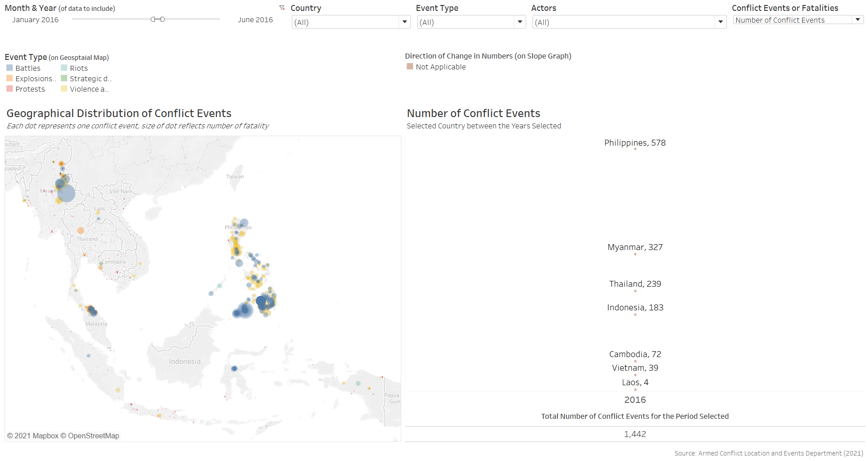Screen dimensions: 868x461
Task: Open the Conflict Events or Fatalities dropdown
Action: pyautogui.click(x=858, y=20)
